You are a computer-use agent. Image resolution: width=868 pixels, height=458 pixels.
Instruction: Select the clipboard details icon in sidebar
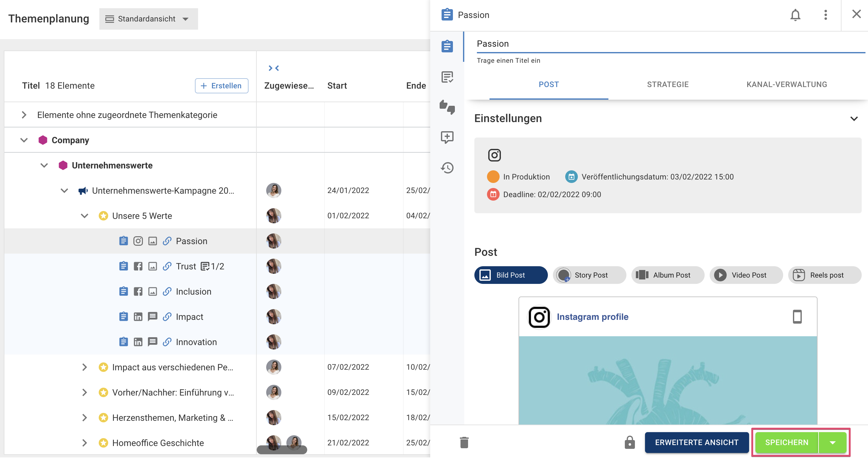[x=447, y=46]
